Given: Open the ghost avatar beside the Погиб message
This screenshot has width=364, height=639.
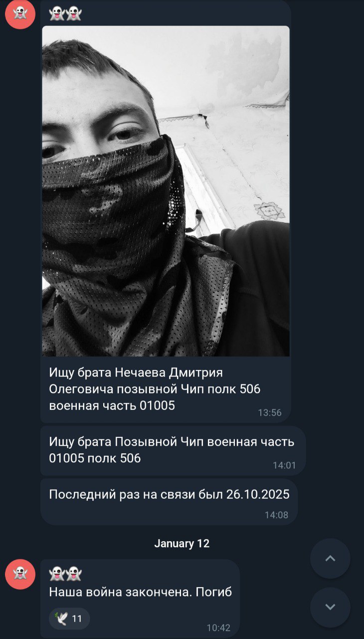Looking at the screenshot, I should (x=20, y=574).
